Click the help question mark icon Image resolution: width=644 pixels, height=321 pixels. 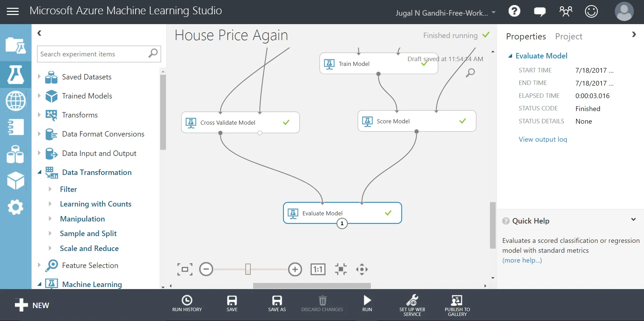pos(514,11)
